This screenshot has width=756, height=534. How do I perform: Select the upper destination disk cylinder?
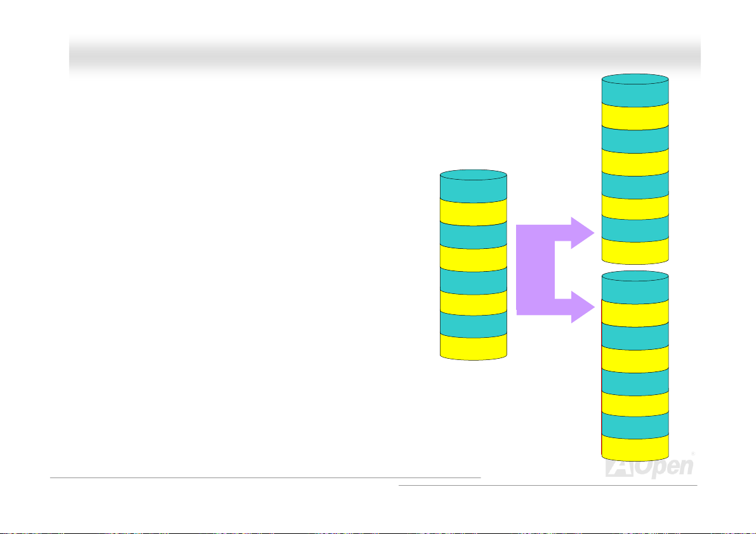635,169
